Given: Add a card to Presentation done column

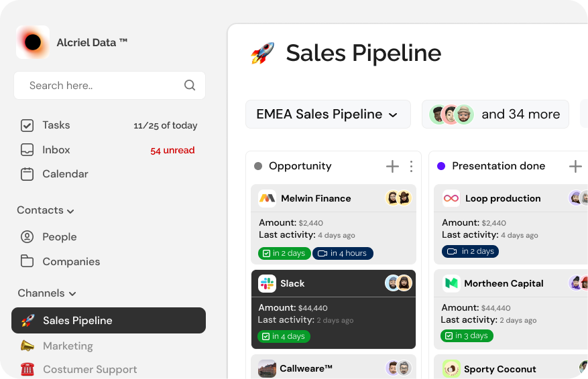Looking at the screenshot, I should [575, 166].
